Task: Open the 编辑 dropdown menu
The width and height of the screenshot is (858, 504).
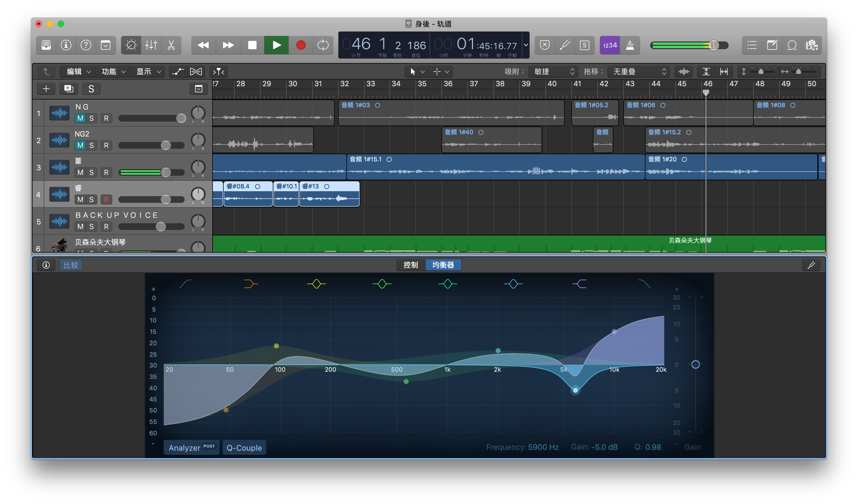Action: tap(78, 72)
